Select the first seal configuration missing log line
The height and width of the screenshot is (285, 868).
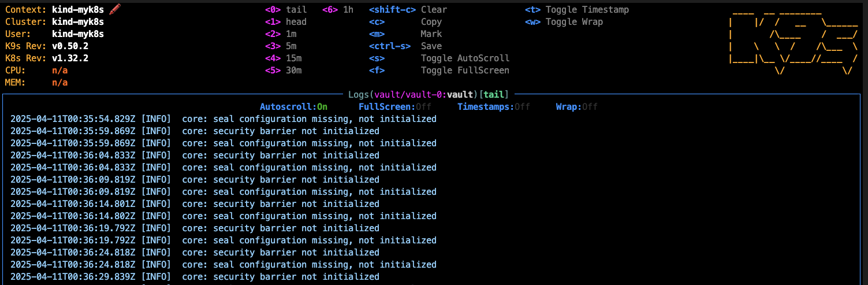[x=223, y=119]
